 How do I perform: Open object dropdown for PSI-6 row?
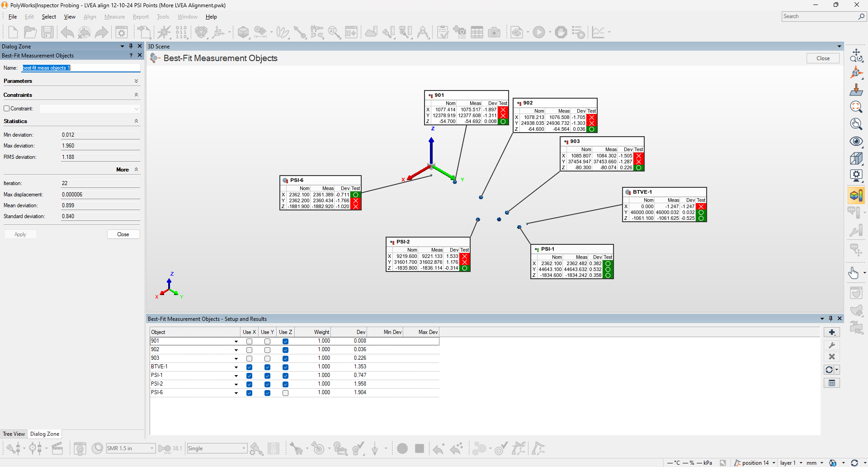pos(236,393)
